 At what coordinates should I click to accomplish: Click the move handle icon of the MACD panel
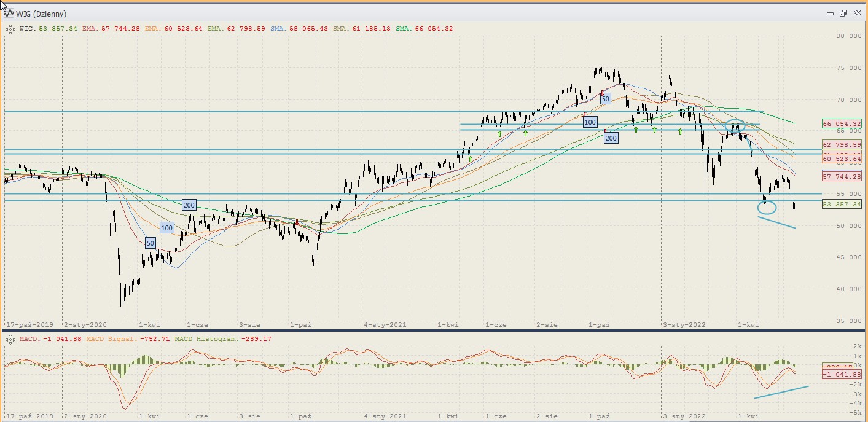tap(10, 339)
